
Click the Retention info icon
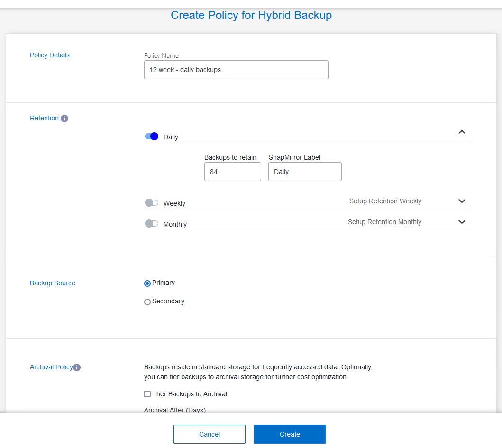point(64,119)
